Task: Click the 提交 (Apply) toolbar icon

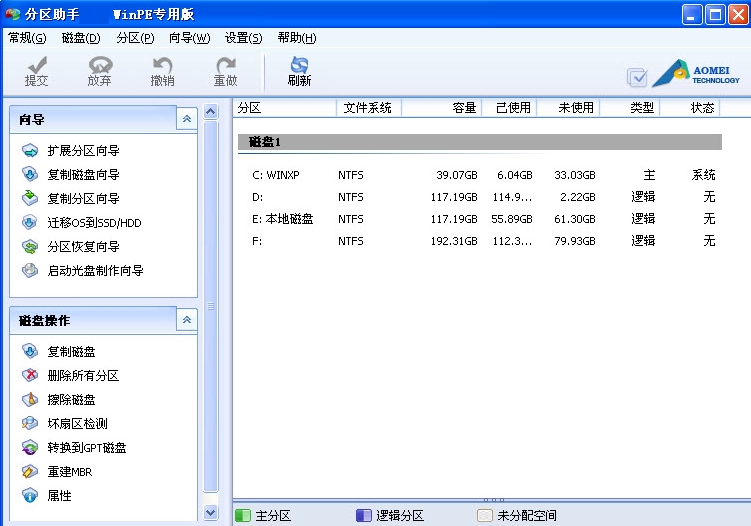Action: tap(36, 71)
